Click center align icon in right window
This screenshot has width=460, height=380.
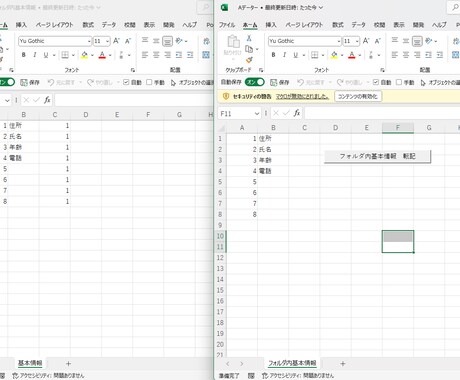coord(406,55)
